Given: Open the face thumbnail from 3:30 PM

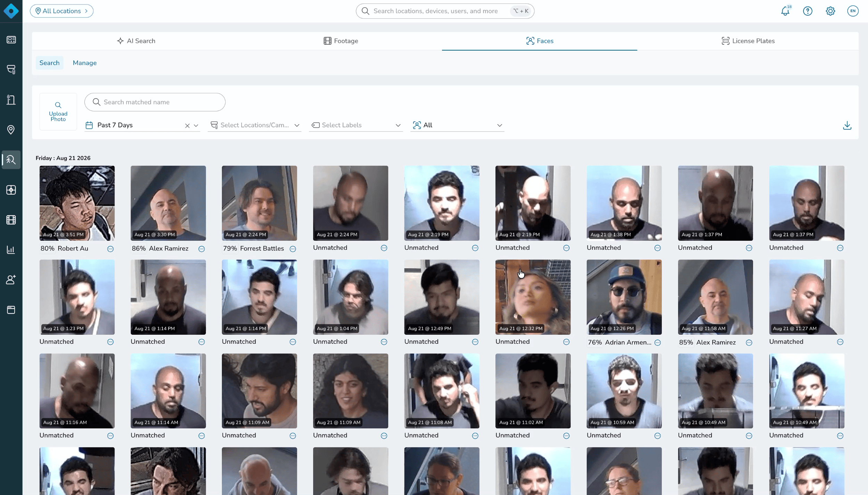Looking at the screenshot, I should tap(168, 203).
